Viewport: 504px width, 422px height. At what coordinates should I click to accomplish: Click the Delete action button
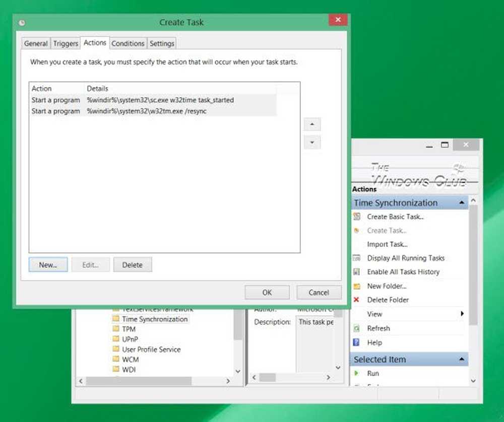tap(133, 265)
